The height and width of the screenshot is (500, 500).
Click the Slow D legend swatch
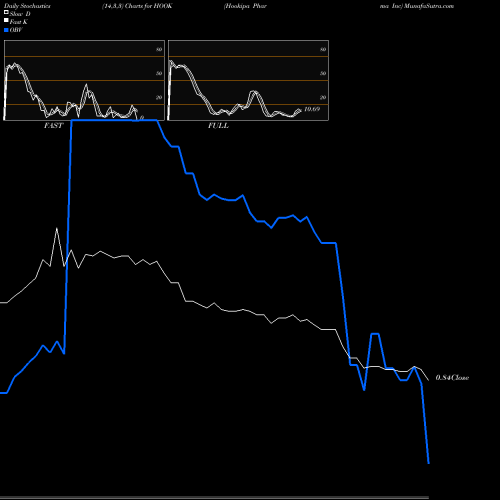(x=6, y=13)
